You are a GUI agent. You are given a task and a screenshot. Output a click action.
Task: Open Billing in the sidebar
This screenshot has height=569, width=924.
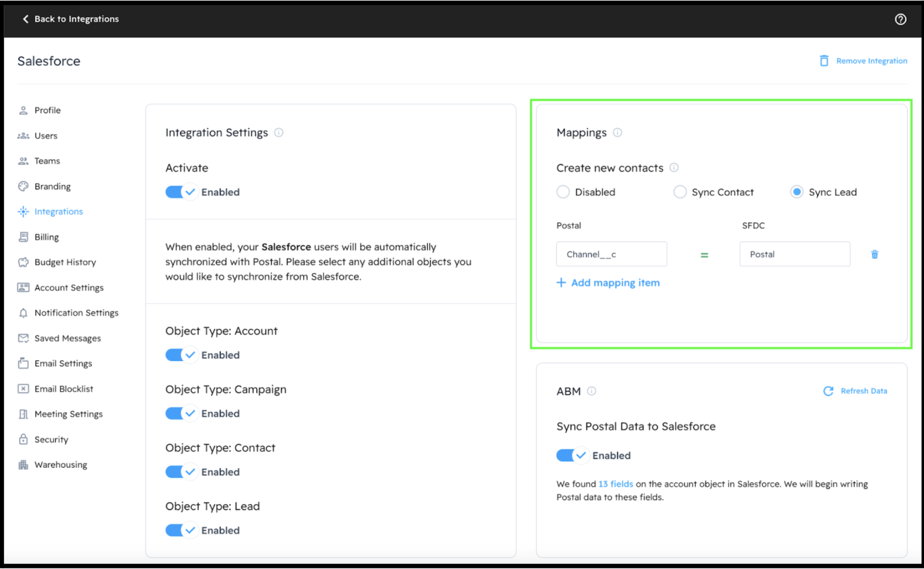coord(46,237)
